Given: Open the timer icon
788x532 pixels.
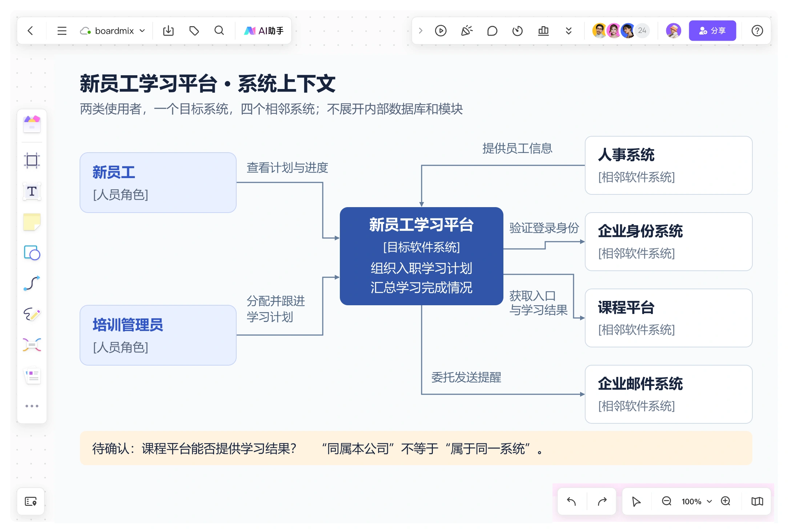Looking at the screenshot, I should pos(518,31).
